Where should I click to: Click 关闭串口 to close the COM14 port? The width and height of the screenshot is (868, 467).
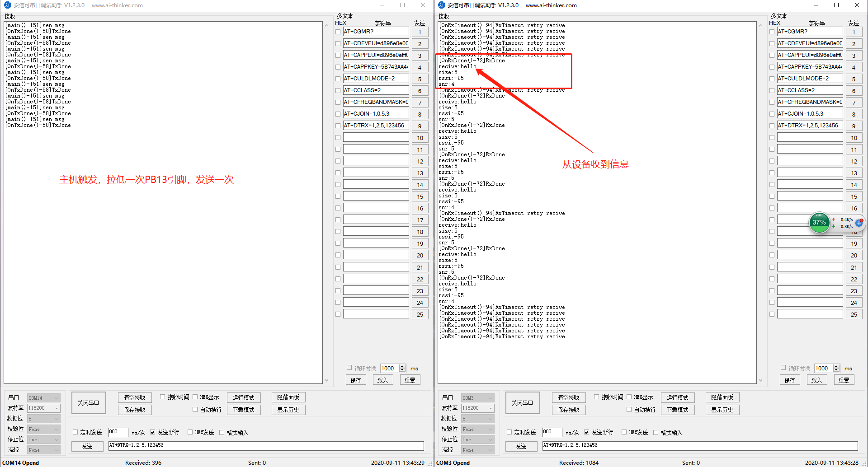click(88, 402)
